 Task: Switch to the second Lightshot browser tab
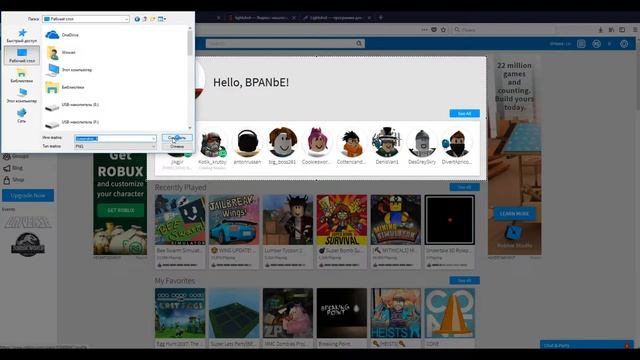261,18
